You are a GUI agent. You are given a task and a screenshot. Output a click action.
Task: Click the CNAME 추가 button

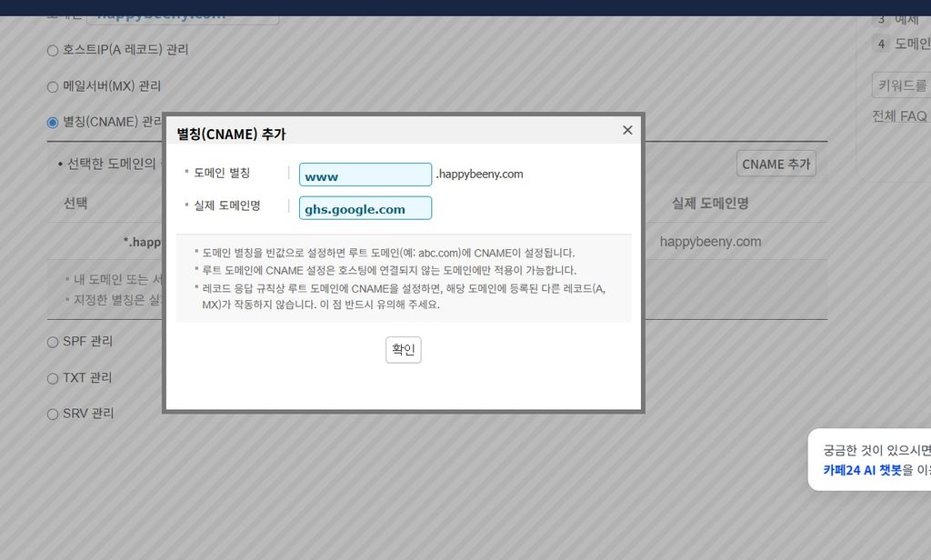coord(776,164)
